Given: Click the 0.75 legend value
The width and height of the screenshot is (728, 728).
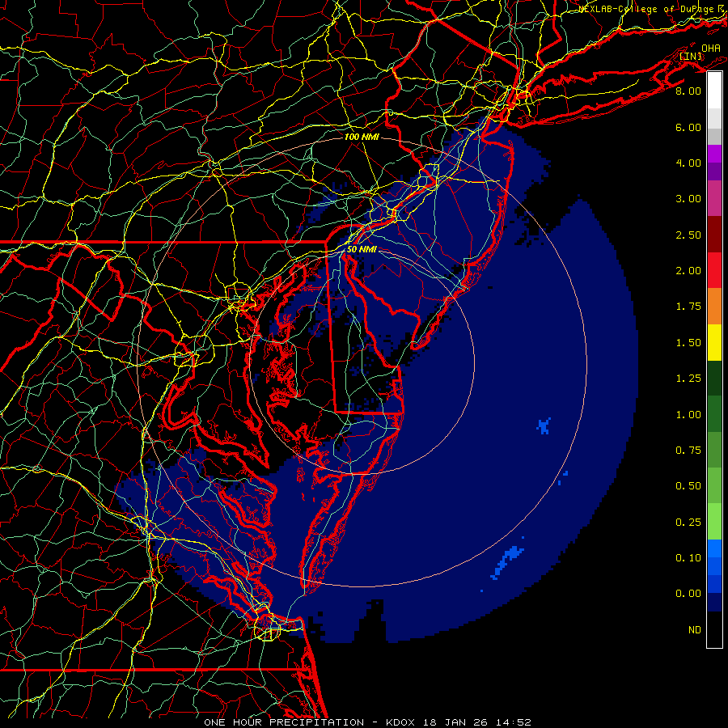Looking at the screenshot, I should point(688,451).
